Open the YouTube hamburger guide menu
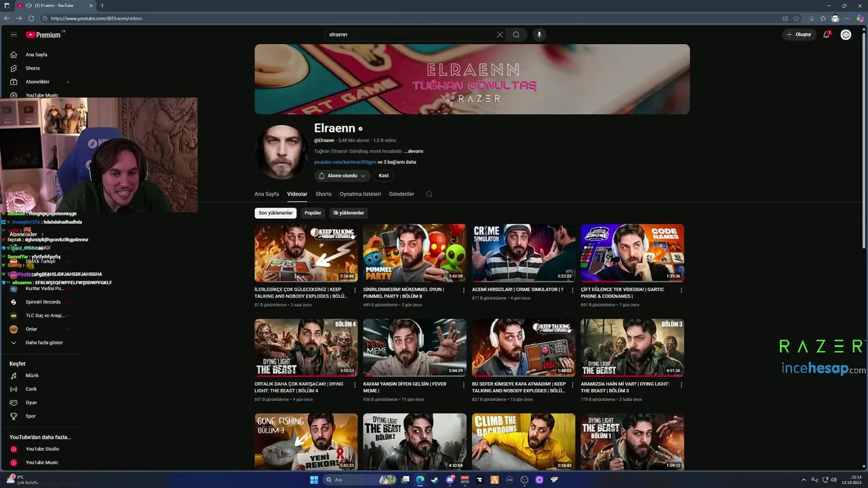Image resolution: width=868 pixels, height=488 pixels. click(x=14, y=35)
